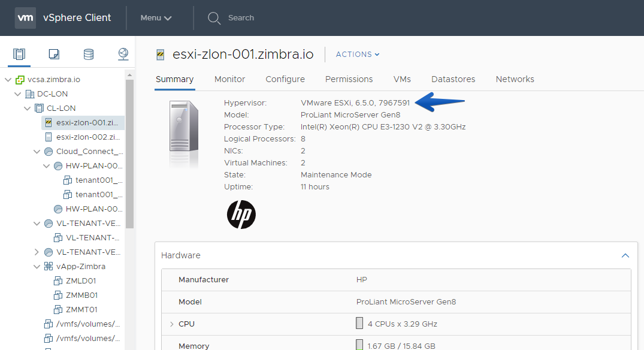Image resolution: width=644 pixels, height=350 pixels.
Task: Click the Maintenance Mode state value
Action: pos(336,174)
